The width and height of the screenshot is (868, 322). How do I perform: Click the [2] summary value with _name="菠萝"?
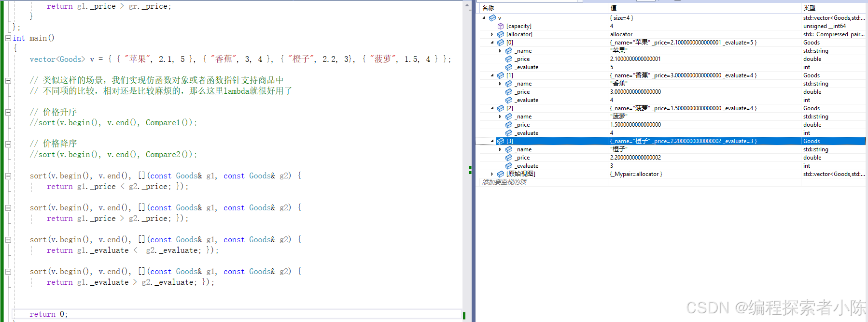click(684, 108)
